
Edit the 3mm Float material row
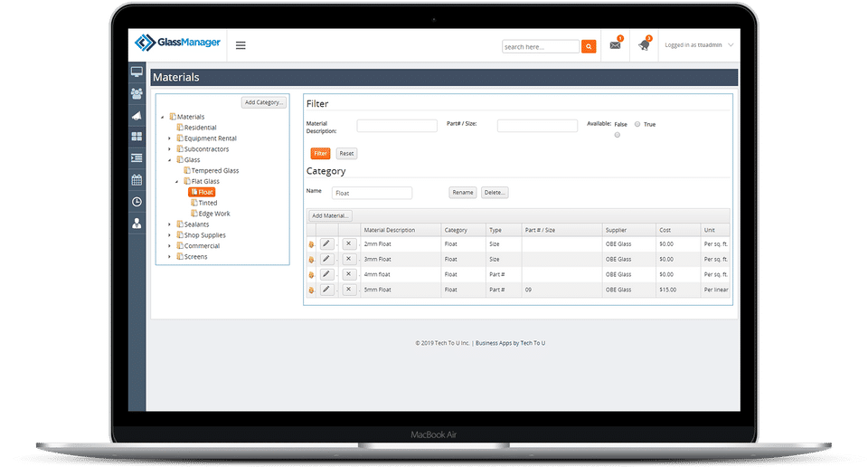pyautogui.click(x=326, y=259)
